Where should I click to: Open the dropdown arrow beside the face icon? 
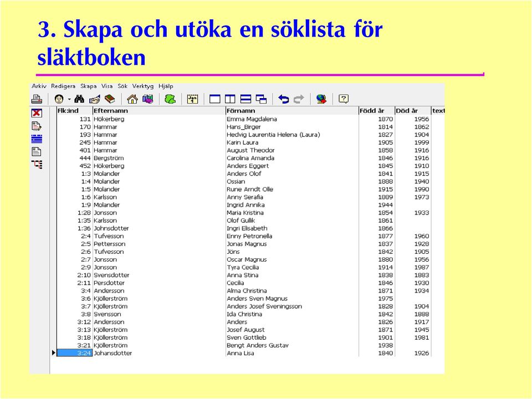[x=69, y=99]
